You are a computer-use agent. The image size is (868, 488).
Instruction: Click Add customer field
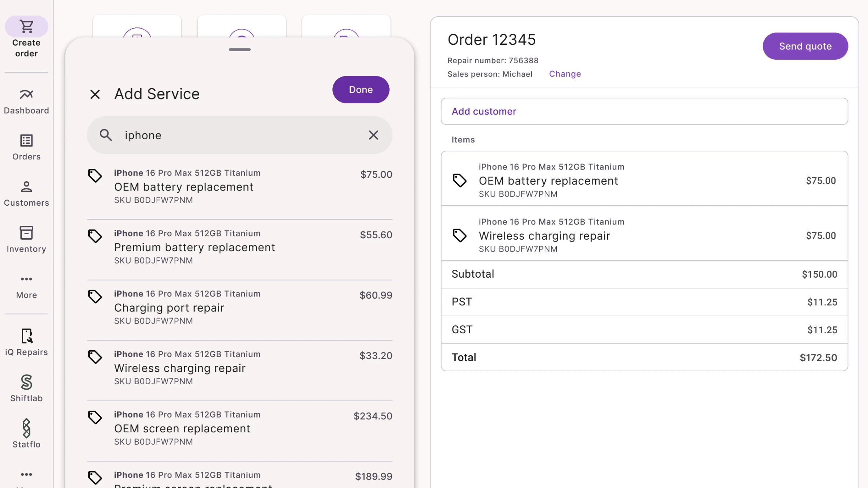tap(644, 111)
